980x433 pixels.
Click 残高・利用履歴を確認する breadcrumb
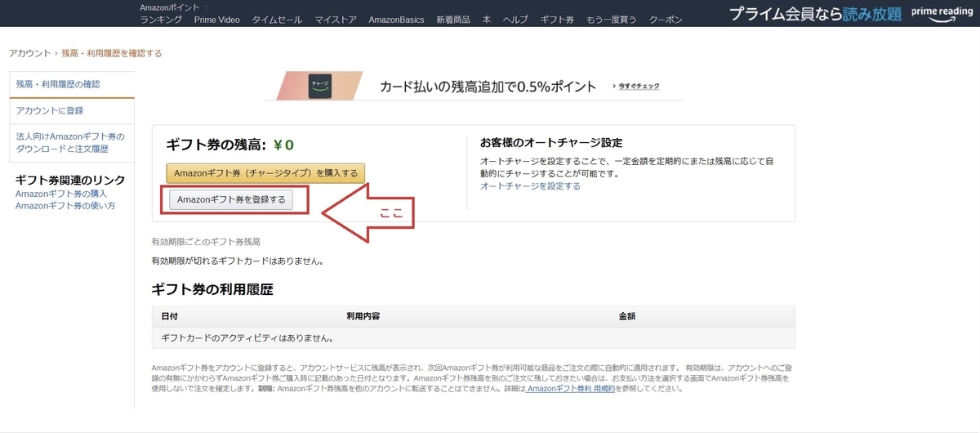pos(112,53)
